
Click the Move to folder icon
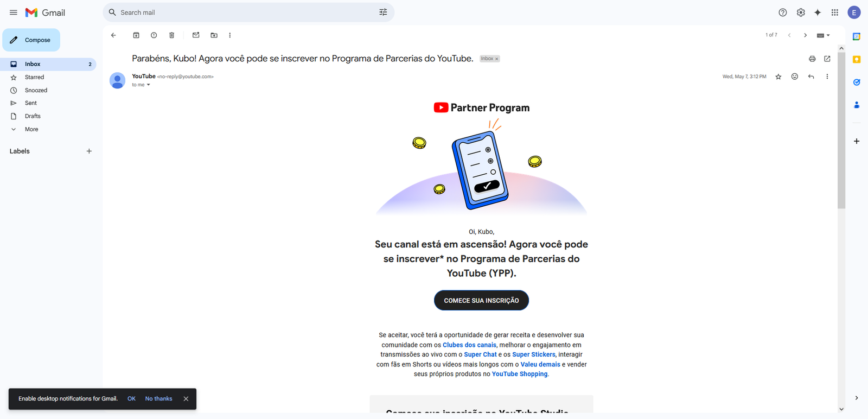tap(214, 35)
